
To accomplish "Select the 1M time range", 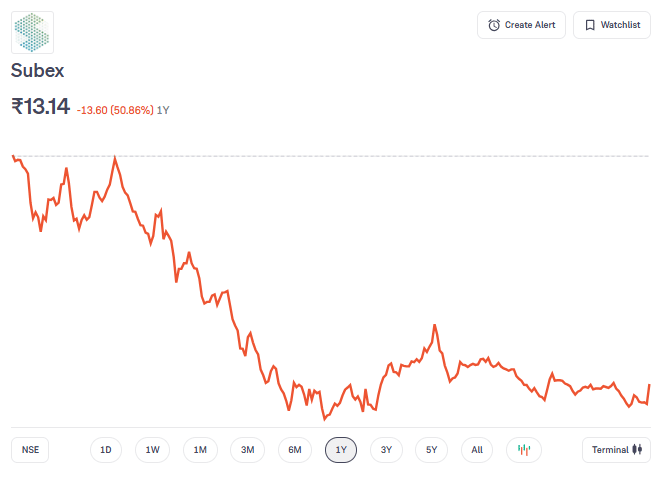I will 200,450.
